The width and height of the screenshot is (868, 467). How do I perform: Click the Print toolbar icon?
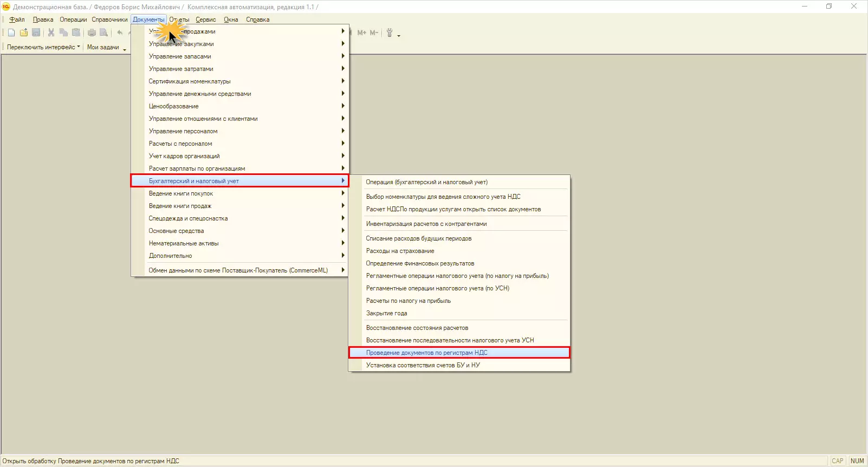(x=92, y=33)
